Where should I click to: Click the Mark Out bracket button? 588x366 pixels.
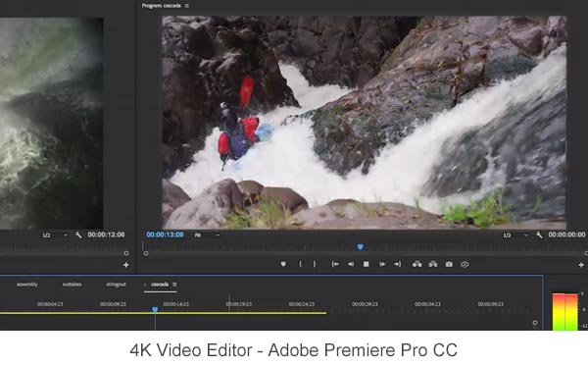pyautogui.click(x=315, y=264)
